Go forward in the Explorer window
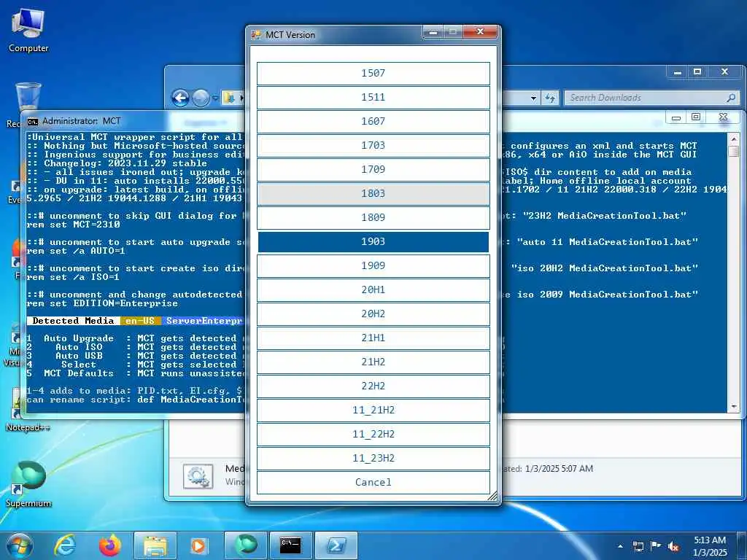The height and width of the screenshot is (560, 747). (201, 98)
